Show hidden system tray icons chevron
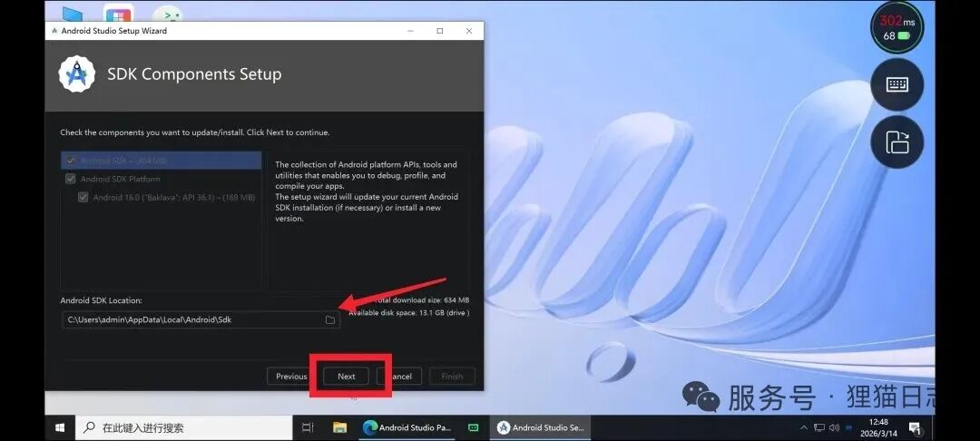The image size is (980, 441). (x=804, y=428)
